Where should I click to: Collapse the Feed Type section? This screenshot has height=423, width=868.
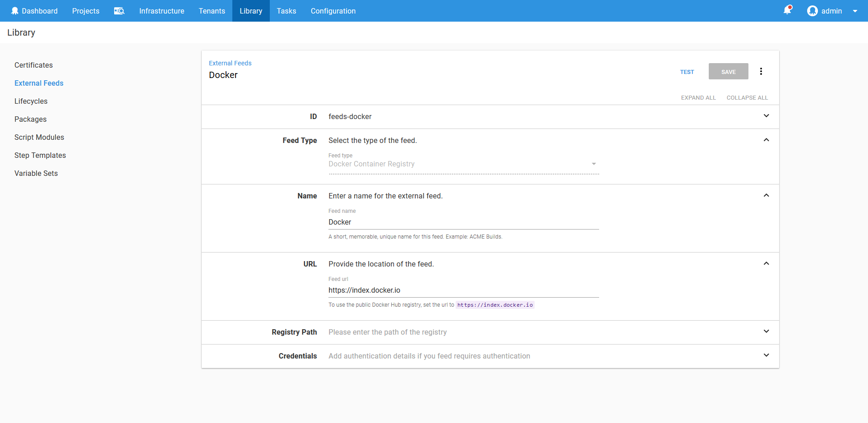pos(766,140)
